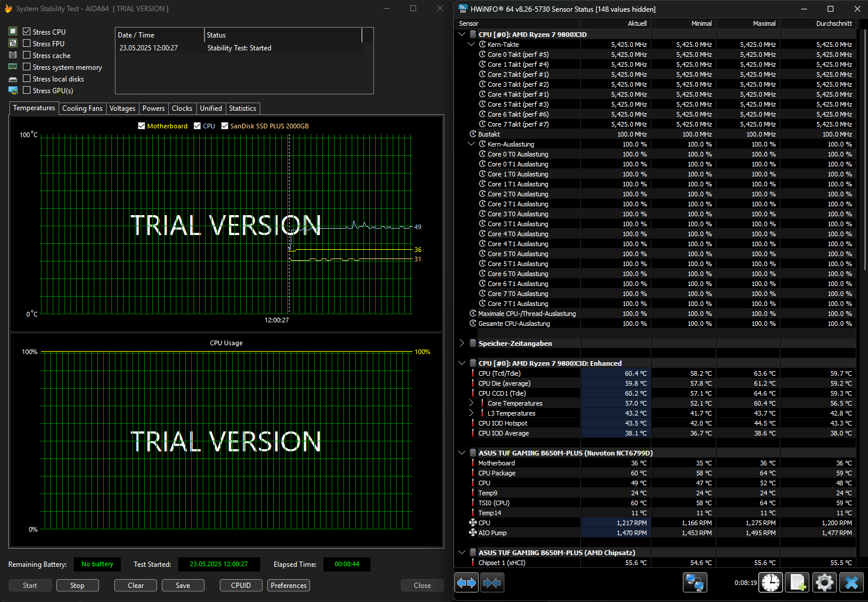Viewport: 868px width, 602px height.
Task: Click the HWiNFO clock reset timer icon
Action: tap(771, 583)
